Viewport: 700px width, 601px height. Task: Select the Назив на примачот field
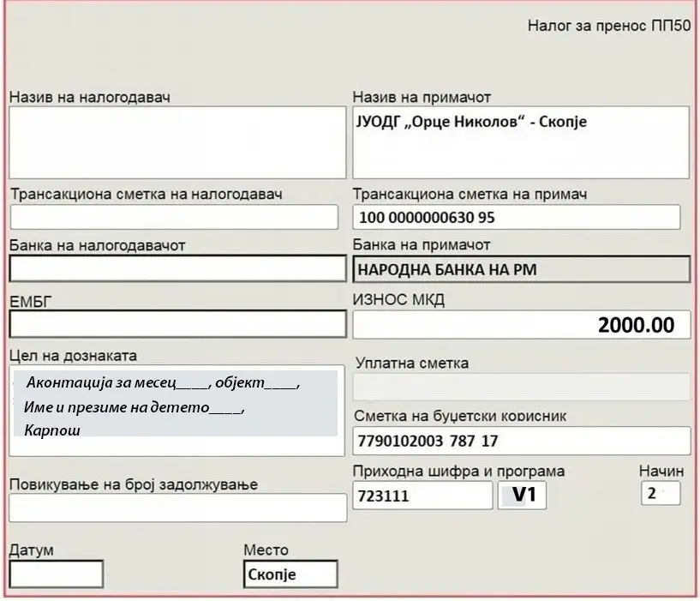(521, 142)
